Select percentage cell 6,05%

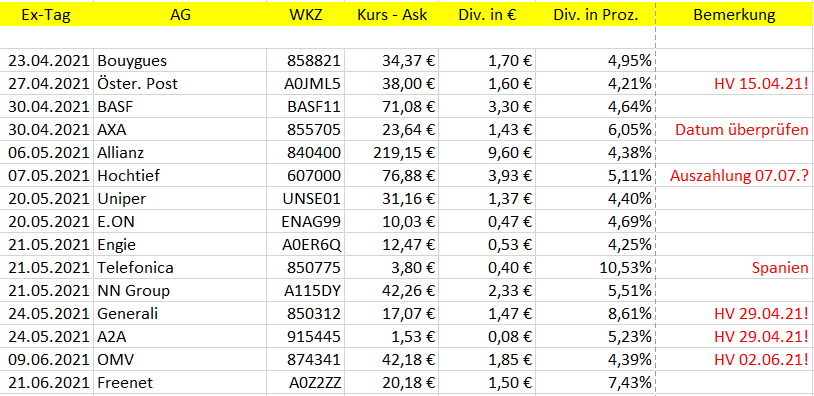pyautogui.click(x=595, y=130)
